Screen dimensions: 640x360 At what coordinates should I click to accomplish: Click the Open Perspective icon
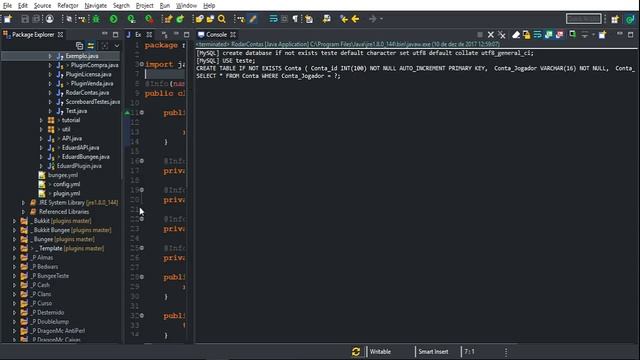coord(615,19)
